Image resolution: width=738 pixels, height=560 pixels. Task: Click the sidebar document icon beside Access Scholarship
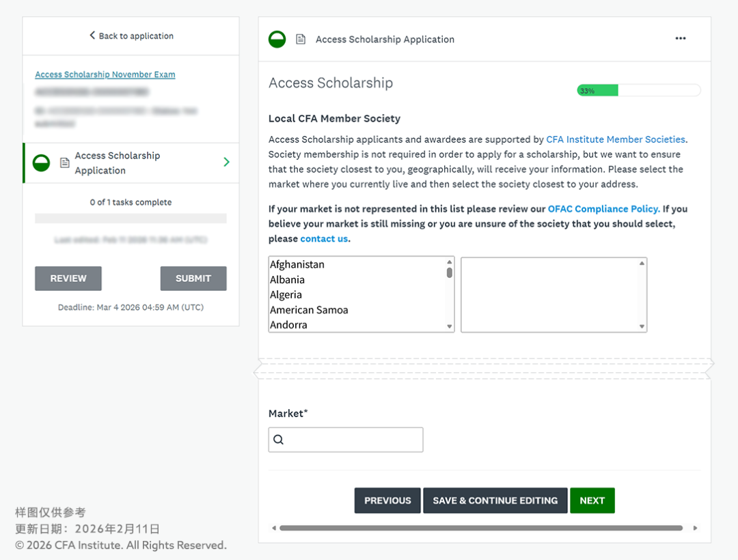point(64,163)
